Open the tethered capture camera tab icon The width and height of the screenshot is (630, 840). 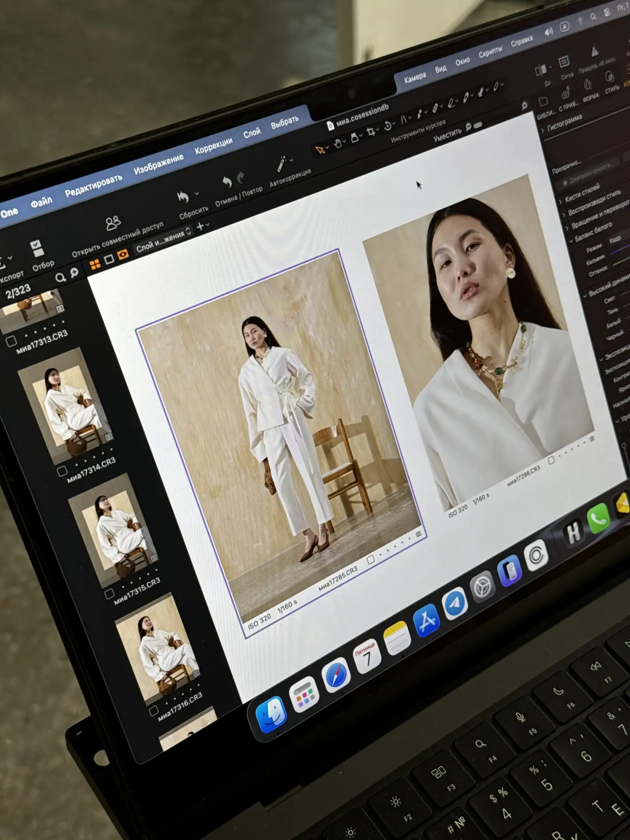tap(565, 93)
